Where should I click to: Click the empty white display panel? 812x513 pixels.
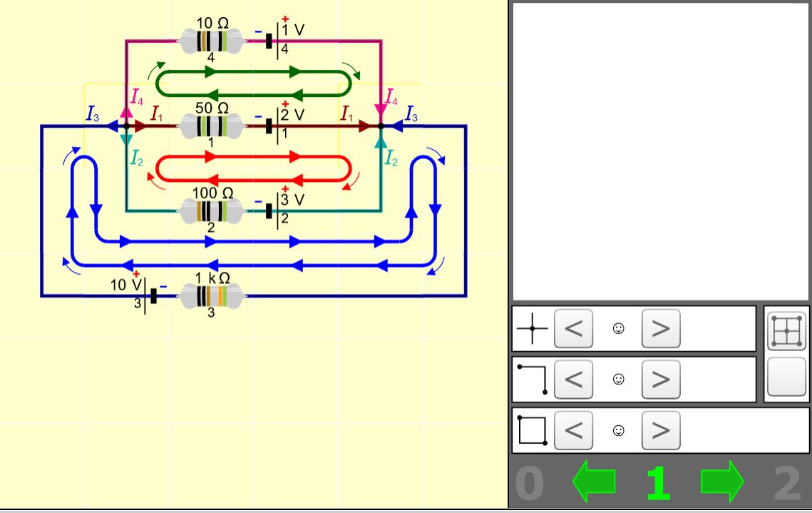click(660, 151)
